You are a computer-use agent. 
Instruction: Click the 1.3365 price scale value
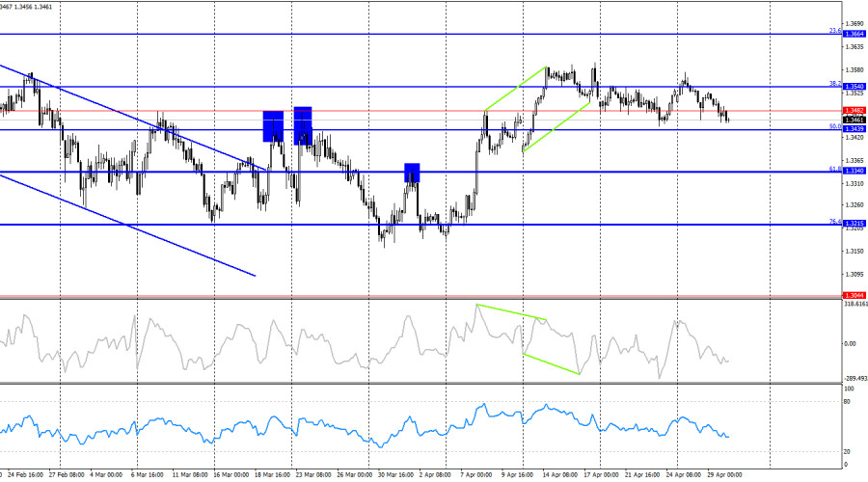click(854, 160)
